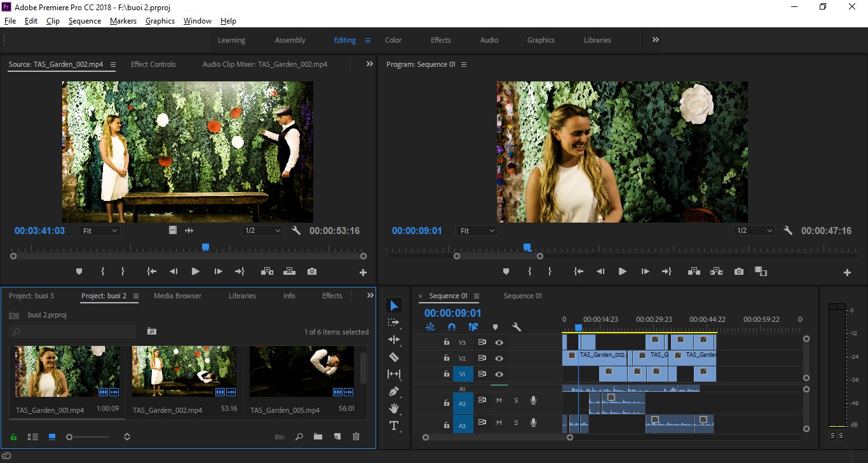Click Export Frame camera in Source monitor
The height and width of the screenshot is (463, 868).
click(311, 272)
